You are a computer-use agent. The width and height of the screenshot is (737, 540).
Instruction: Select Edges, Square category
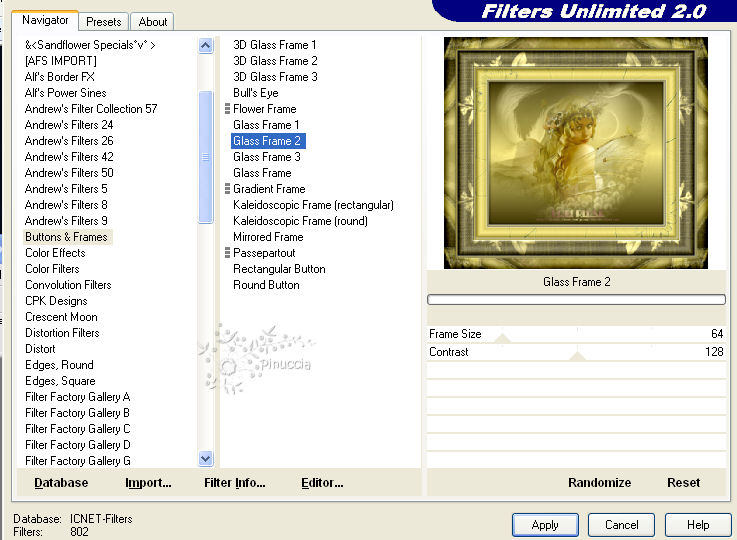60,381
